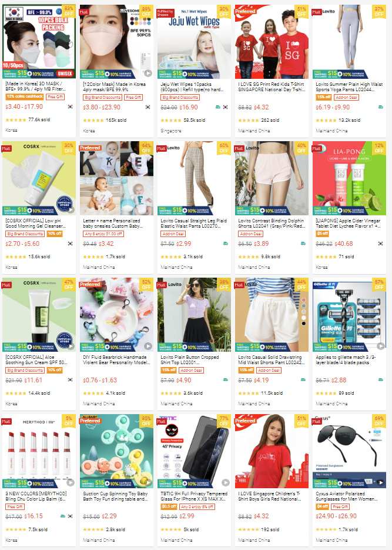Click Mall badge on Lovito yoga pants
The image size is (392, 550).
[x=316, y=12]
